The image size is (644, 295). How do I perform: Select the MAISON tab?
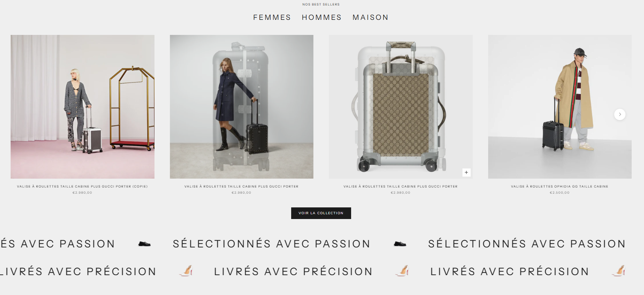(x=371, y=17)
